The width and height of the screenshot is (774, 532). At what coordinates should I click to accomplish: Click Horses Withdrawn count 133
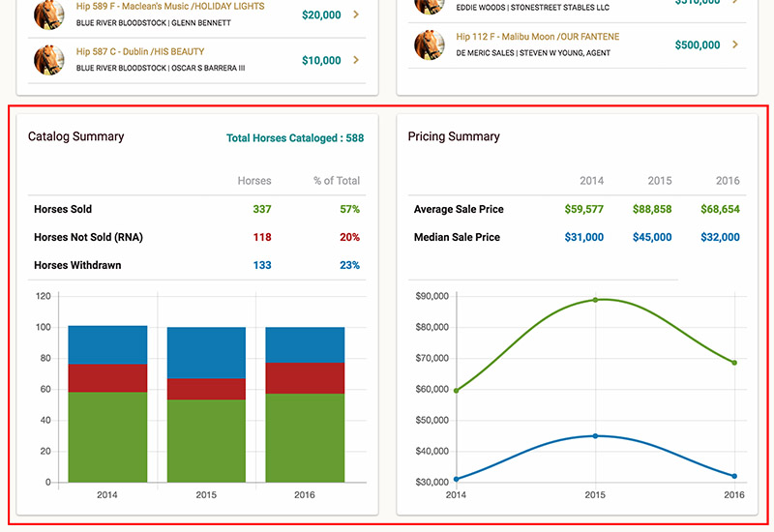262,265
